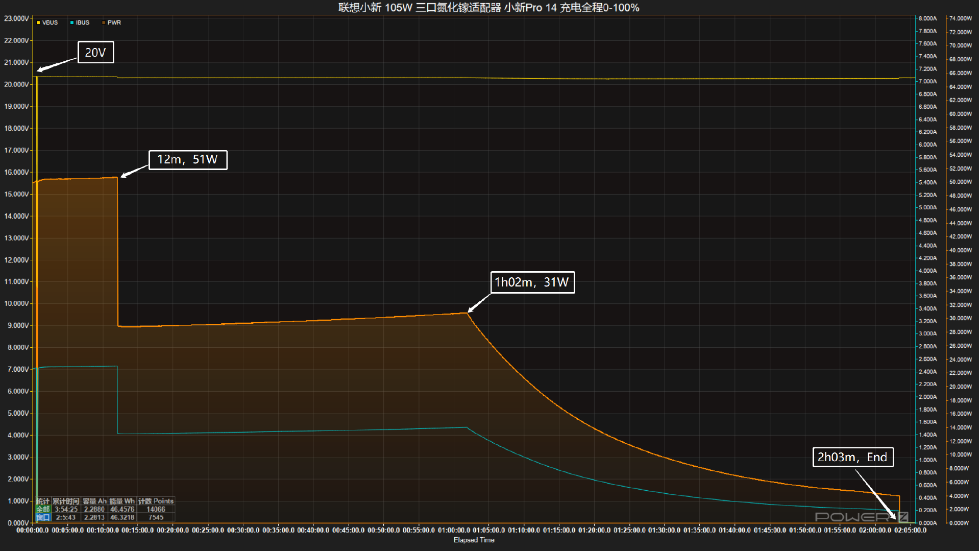Viewport: 980px width, 551px height.
Task: Click the 0.000V voltage axis label
Action: (x=18, y=523)
